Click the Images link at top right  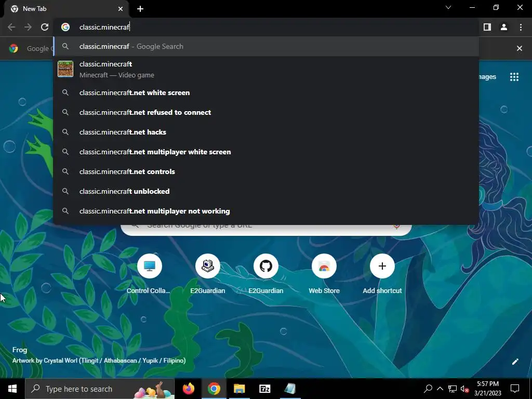click(x=487, y=77)
